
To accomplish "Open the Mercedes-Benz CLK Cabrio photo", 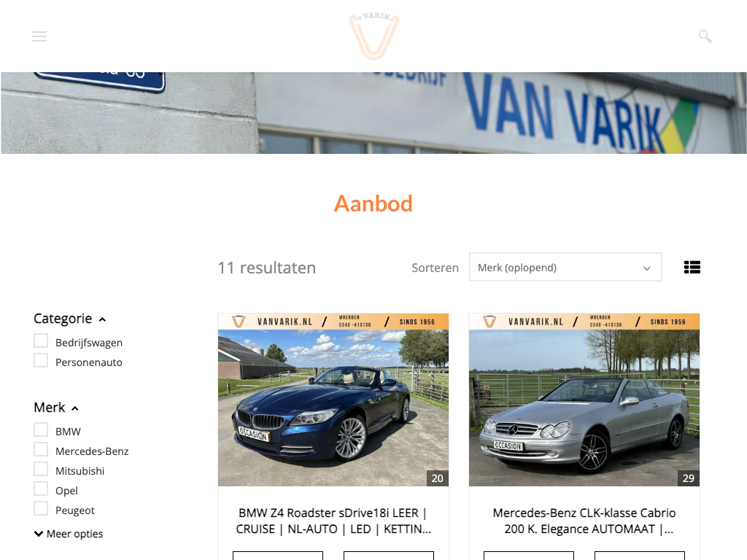I will click(x=584, y=400).
